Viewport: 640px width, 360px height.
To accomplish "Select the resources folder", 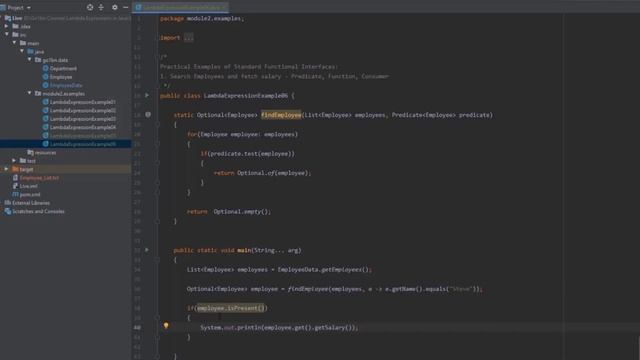I will click(45, 153).
